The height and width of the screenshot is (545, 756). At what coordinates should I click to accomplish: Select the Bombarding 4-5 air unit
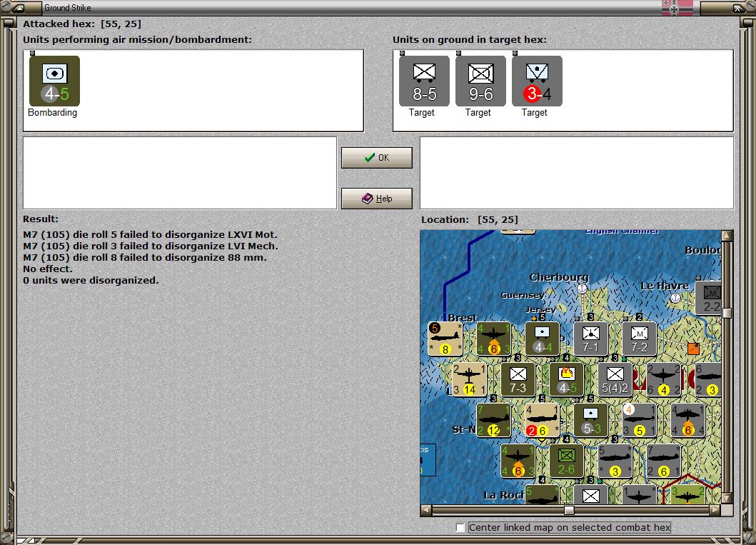54,80
